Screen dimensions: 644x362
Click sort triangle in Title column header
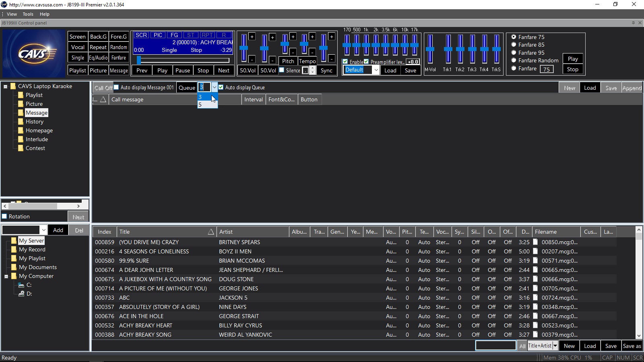click(211, 232)
